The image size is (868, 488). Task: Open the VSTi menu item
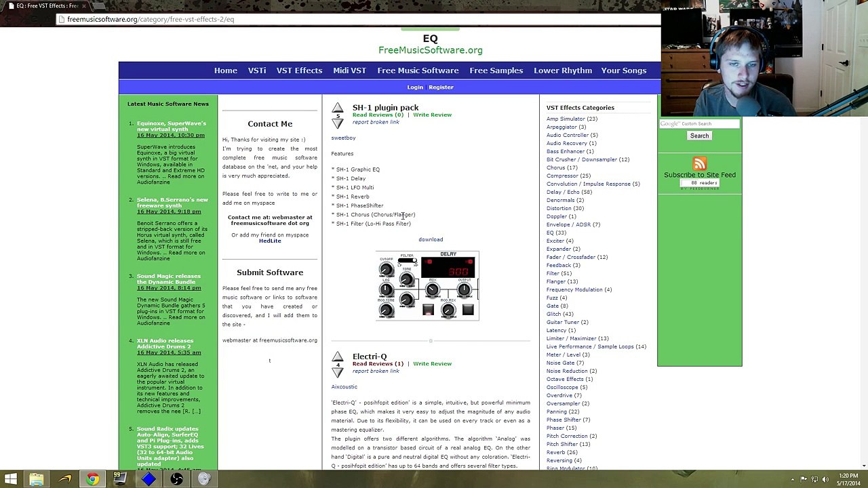coord(257,70)
